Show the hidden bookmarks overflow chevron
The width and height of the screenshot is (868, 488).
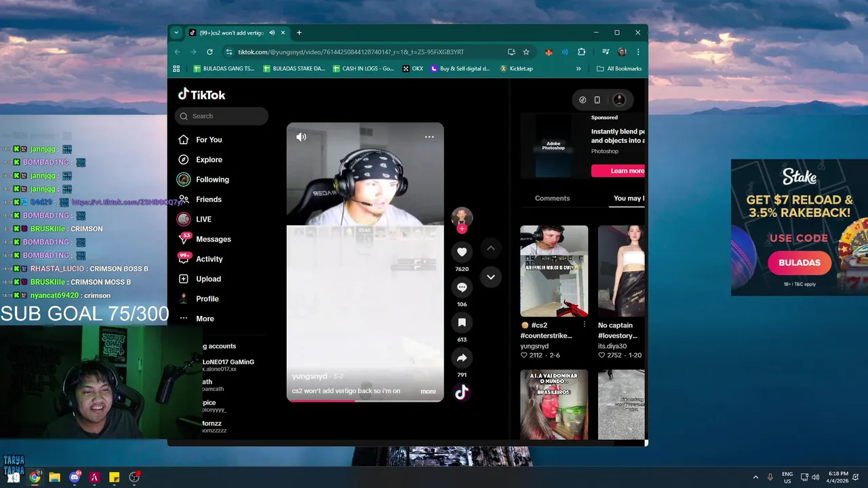tap(578, 68)
